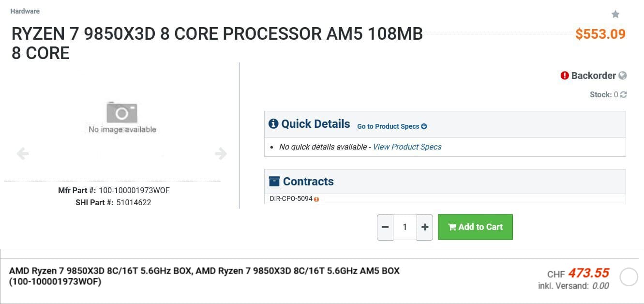
Task: Click the DIR-CPO-5094 contract entry
Action: coord(291,199)
